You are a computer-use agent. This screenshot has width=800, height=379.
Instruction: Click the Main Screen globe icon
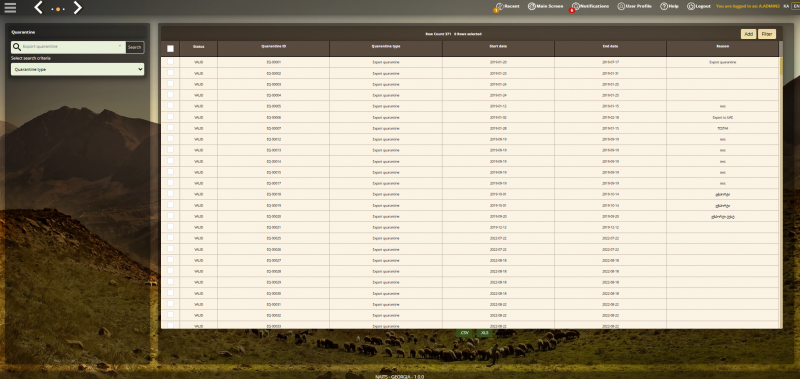[532, 7]
